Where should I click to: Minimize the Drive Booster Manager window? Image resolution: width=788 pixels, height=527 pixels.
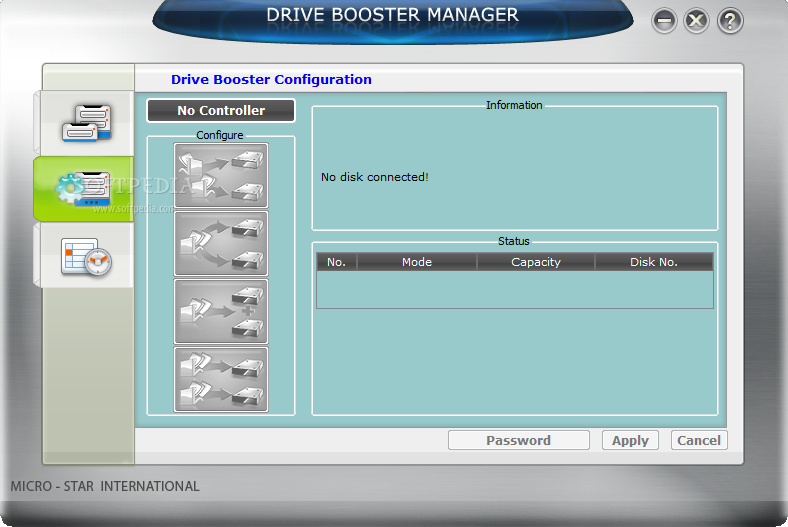pyautogui.click(x=664, y=21)
